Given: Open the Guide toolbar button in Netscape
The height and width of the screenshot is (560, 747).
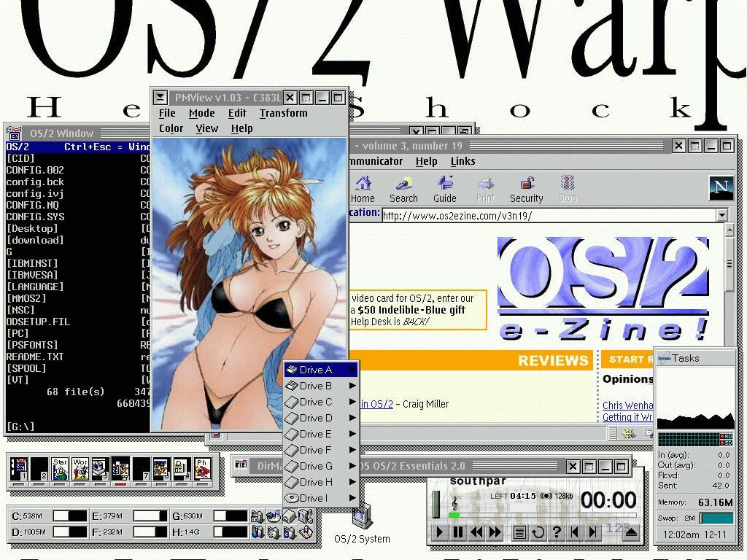Looking at the screenshot, I should 444,190.
